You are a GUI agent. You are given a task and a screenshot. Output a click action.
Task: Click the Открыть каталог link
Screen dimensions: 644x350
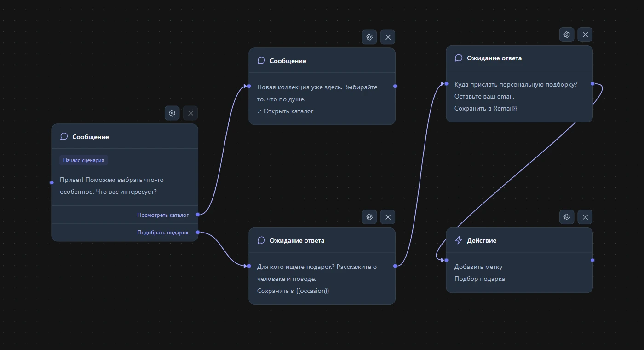(x=285, y=111)
